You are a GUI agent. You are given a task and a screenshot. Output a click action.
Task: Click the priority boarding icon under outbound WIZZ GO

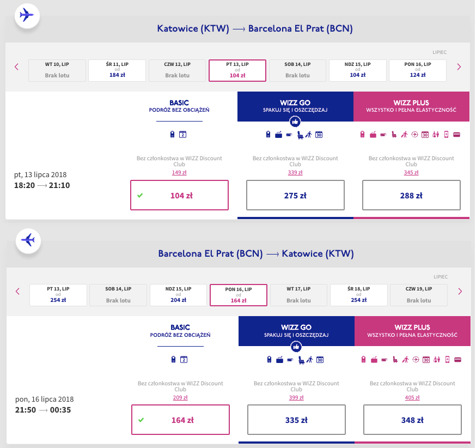click(x=309, y=135)
